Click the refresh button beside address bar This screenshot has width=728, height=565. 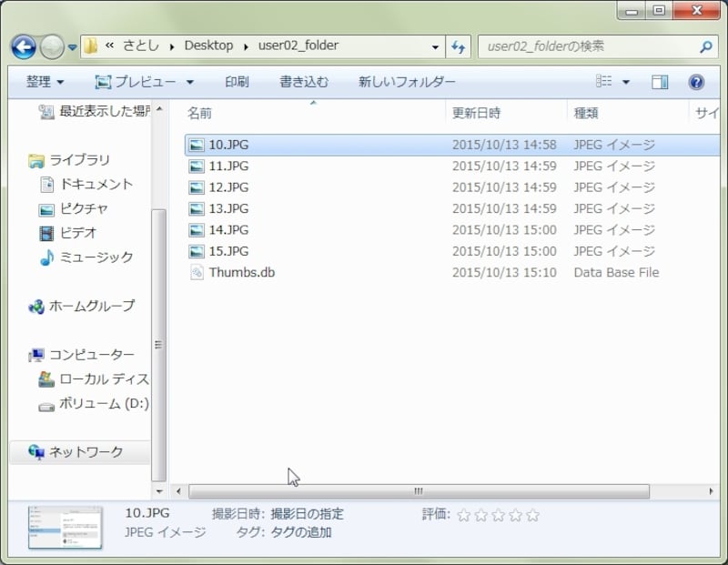pyautogui.click(x=459, y=46)
